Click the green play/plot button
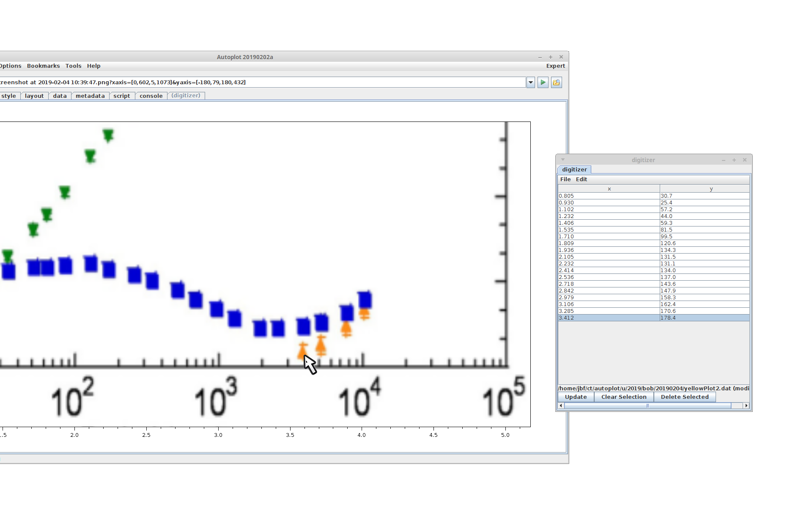This screenshot has height=508, width=812. point(543,83)
